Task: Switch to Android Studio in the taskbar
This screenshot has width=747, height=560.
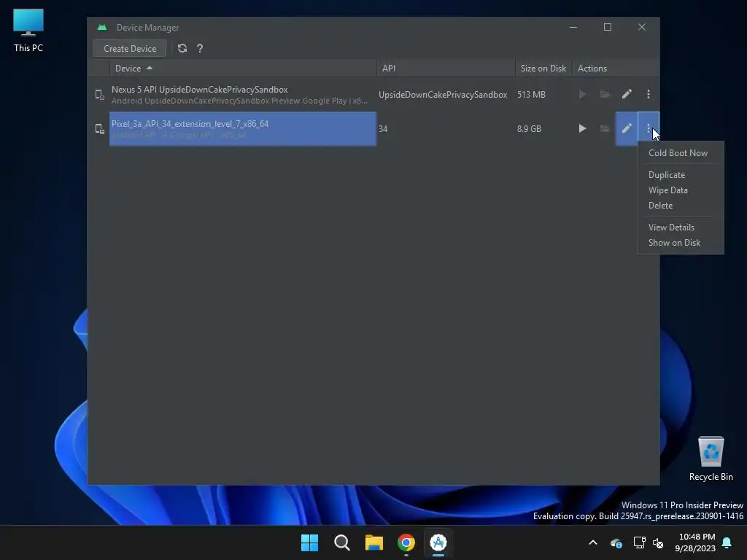Action: pos(438,542)
